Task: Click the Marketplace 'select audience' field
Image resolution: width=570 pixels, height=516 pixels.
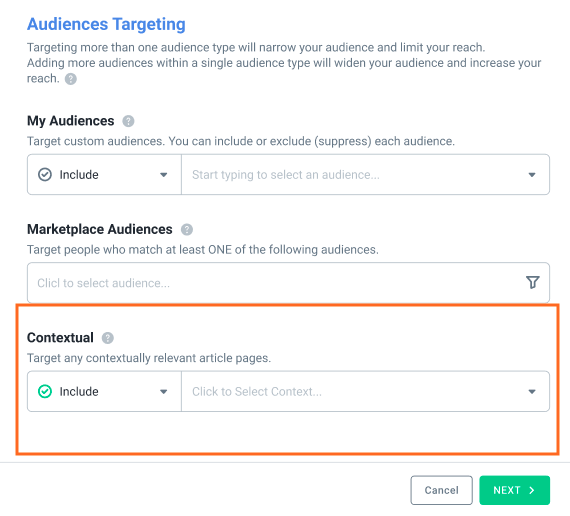Action: (x=288, y=283)
